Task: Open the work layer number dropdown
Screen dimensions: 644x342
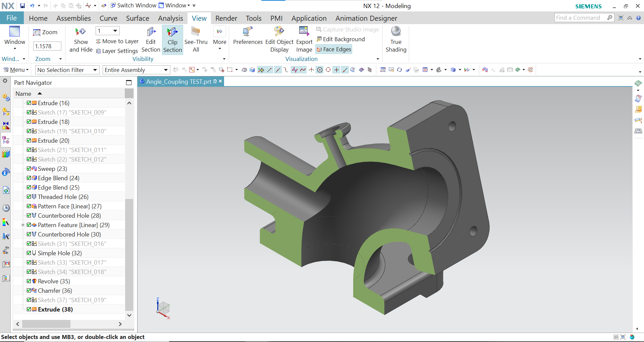Action: [107, 31]
